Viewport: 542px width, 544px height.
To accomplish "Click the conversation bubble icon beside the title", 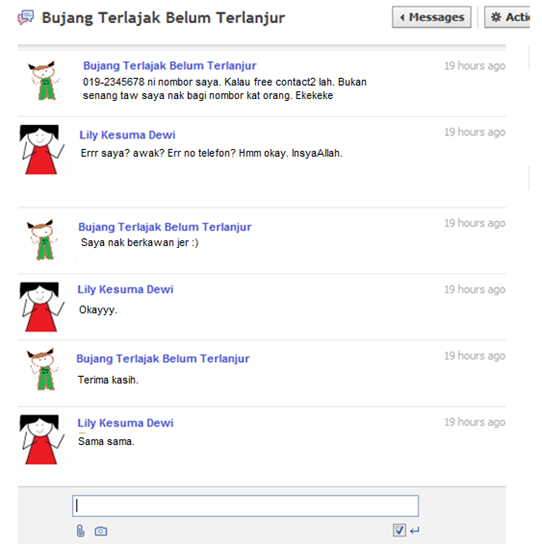I will [x=26, y=17].
